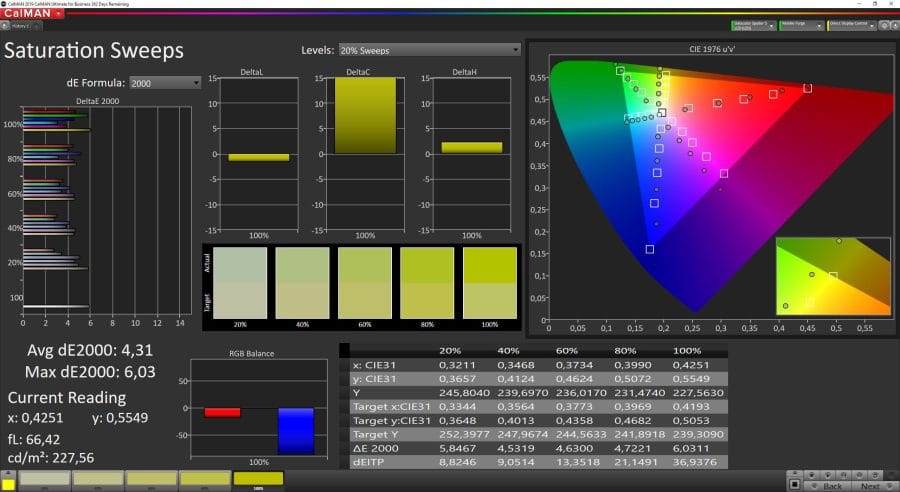The image size is (900, 492).
Task: Select the 100% saturation swatch in bottom strip
Action: [258, 479]
